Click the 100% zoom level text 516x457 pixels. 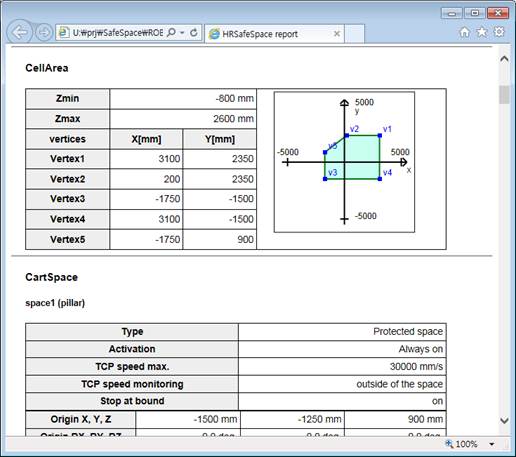[x=466, y=444]
